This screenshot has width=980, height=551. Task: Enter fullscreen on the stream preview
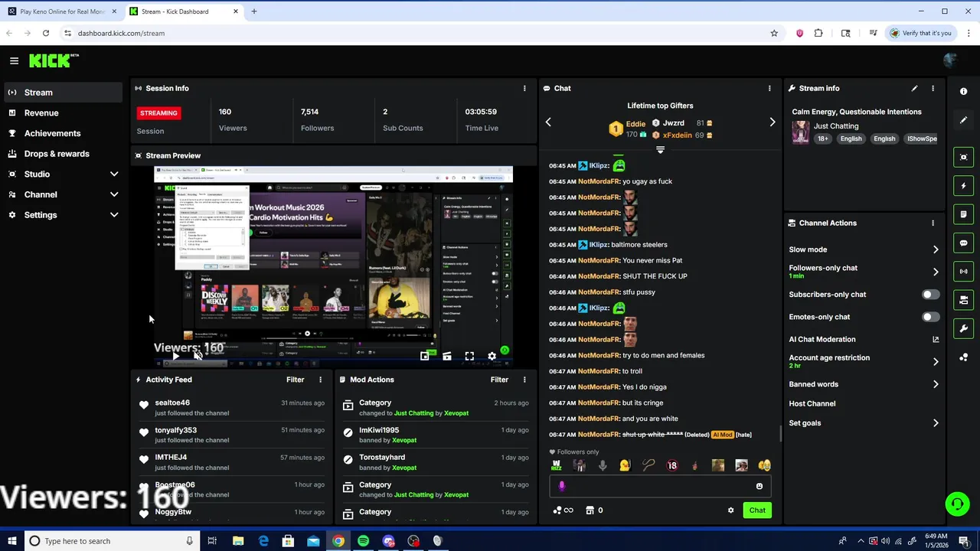pyautogui.click(x=469, y=356)
